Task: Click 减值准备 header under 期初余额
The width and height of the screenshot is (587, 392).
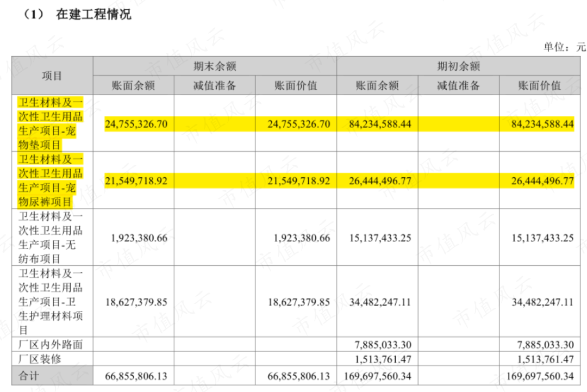Action: coord(458,85)
